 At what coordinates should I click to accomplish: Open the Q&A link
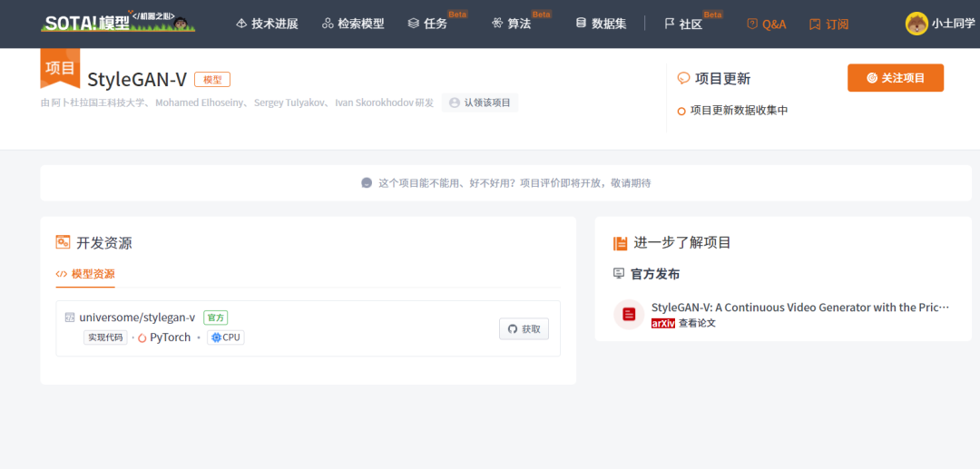click(x=767, y=24)
